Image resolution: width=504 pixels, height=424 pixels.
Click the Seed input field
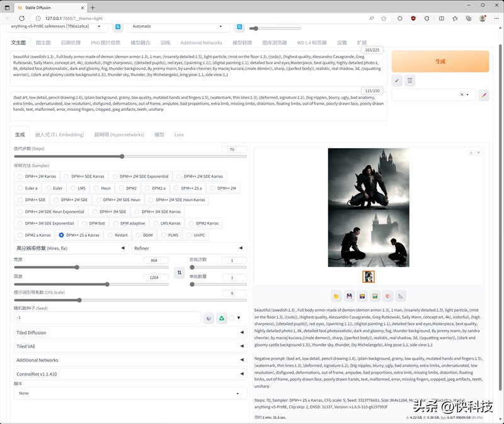(x=108, y=318)
